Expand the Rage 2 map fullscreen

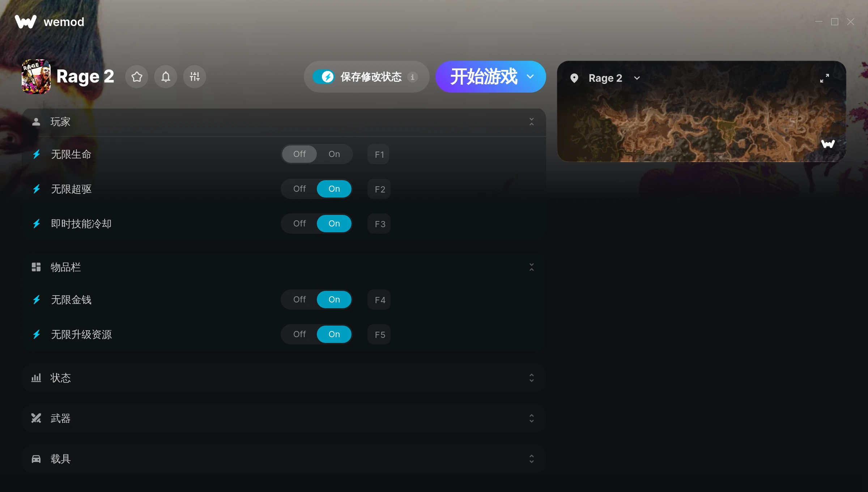(825, 78)
